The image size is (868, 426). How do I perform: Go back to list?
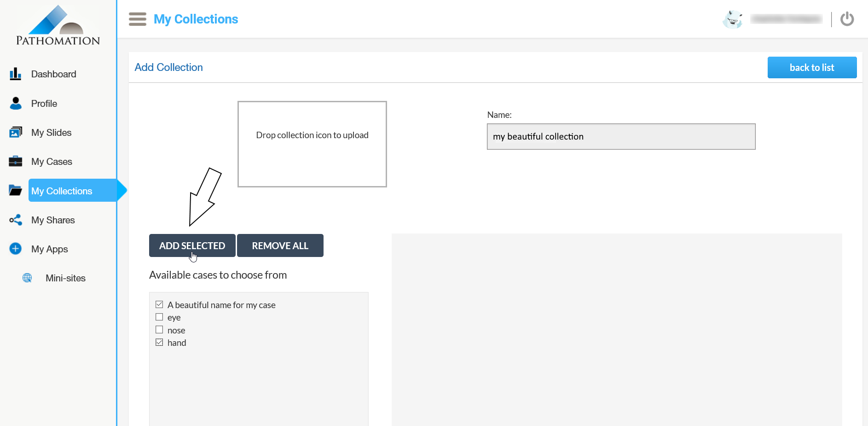pyautogui.click(x=812, y=68)
